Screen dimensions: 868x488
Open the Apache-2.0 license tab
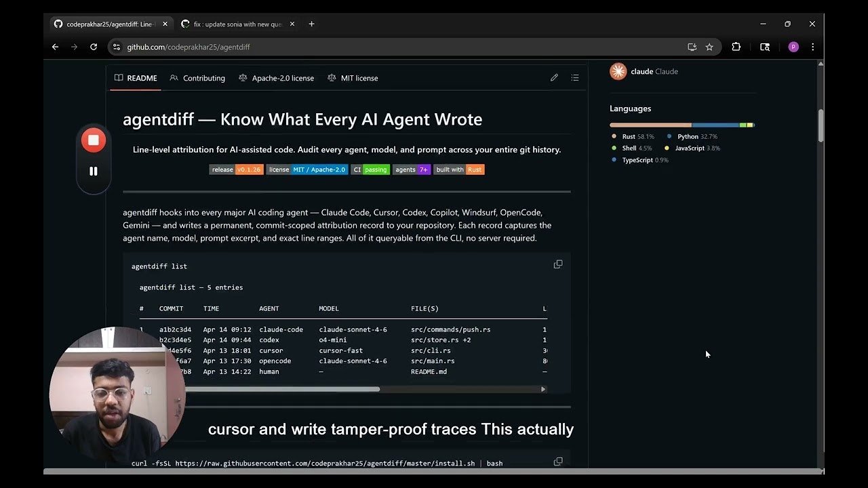coord(276,78)
